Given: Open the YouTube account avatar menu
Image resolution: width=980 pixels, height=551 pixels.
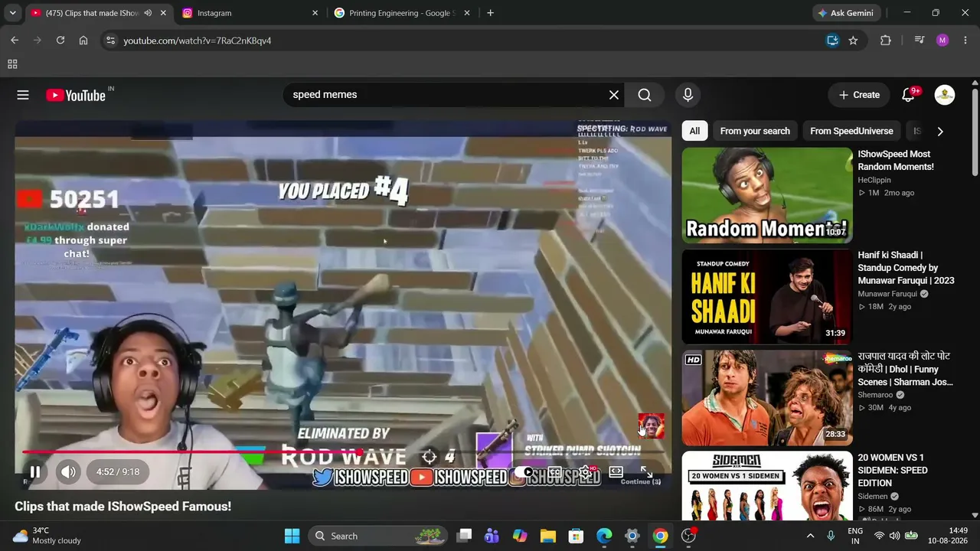Looking at the screenshot, I should (945, 95).
